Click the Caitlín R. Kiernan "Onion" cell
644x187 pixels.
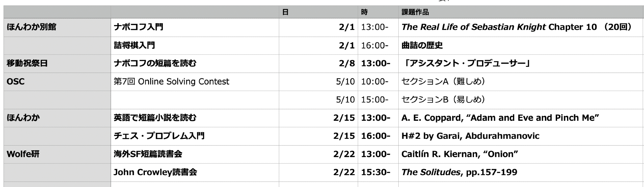pyautogui.click(x=520, y=154)
